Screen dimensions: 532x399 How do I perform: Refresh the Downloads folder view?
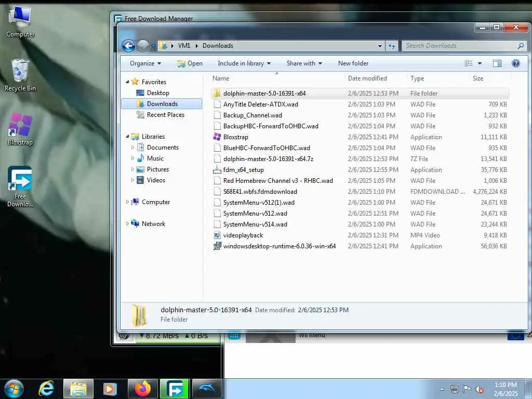coord(392,46)
